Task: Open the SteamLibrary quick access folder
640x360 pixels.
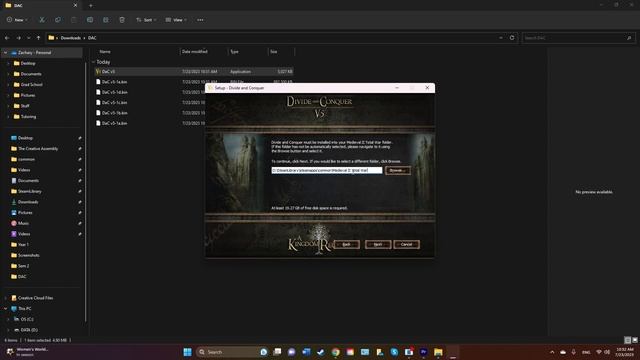Action: point(29,191)
